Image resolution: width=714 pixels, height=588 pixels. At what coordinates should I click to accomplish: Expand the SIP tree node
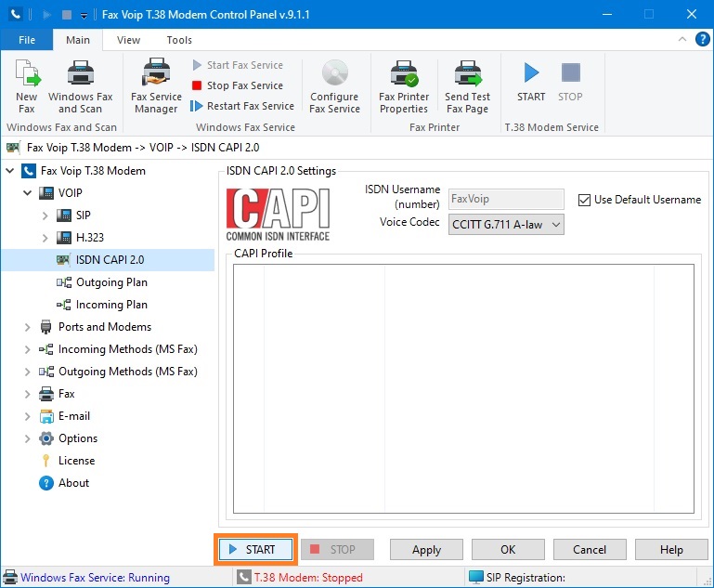tap(45, 216)
